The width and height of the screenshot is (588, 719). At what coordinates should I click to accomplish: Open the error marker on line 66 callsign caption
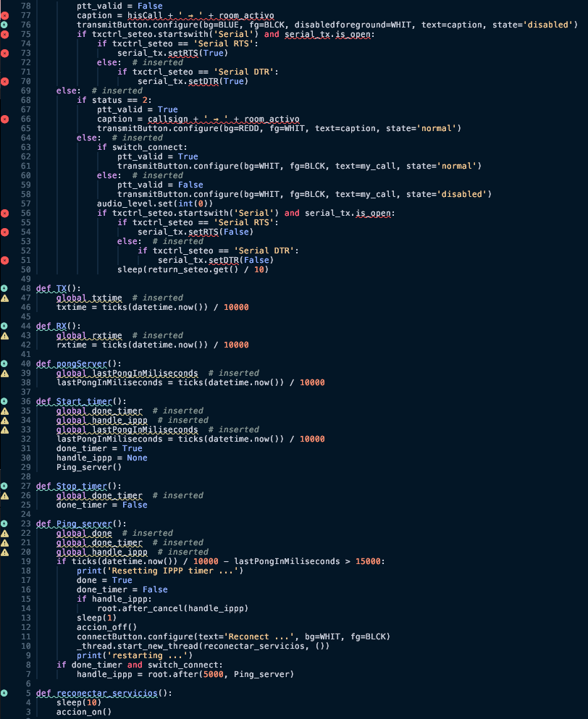coord(4,119)
